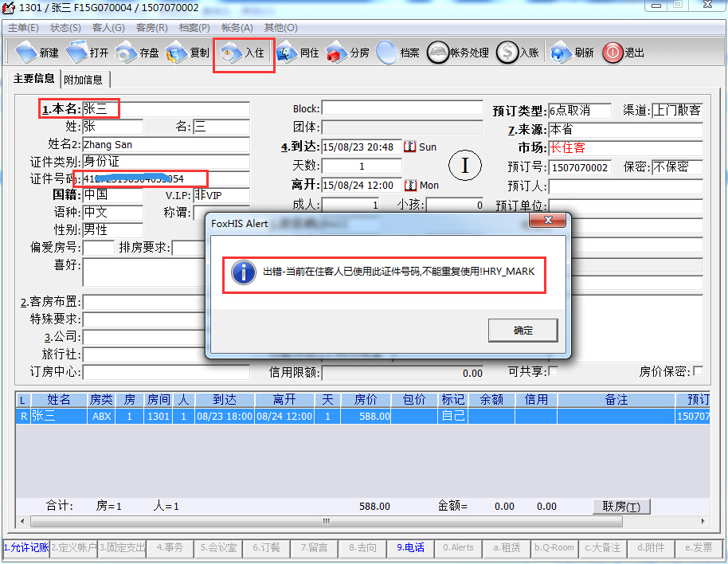The image size is (728, 564).
Task: Click the 刷新 (Refresh) toolbar icon
Action: (x=562, y=53)
